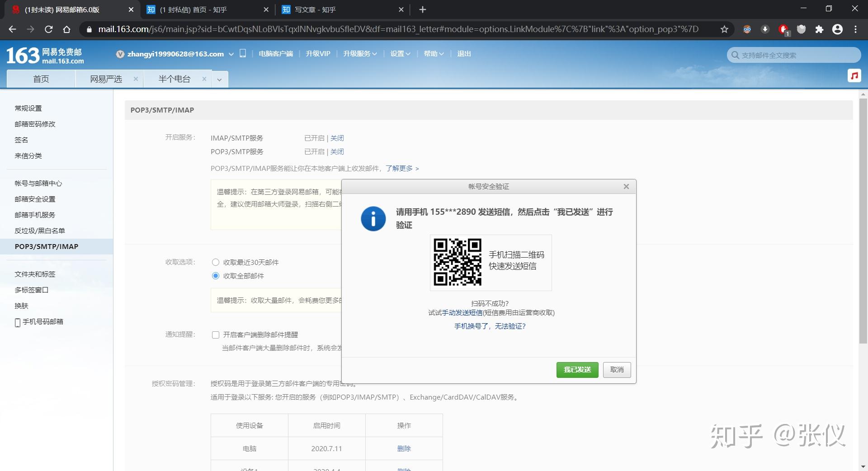The width and height of the screenshot is (868, 471).
Task: Refresh the page using the reload icon
Action: tap(49, 29)
